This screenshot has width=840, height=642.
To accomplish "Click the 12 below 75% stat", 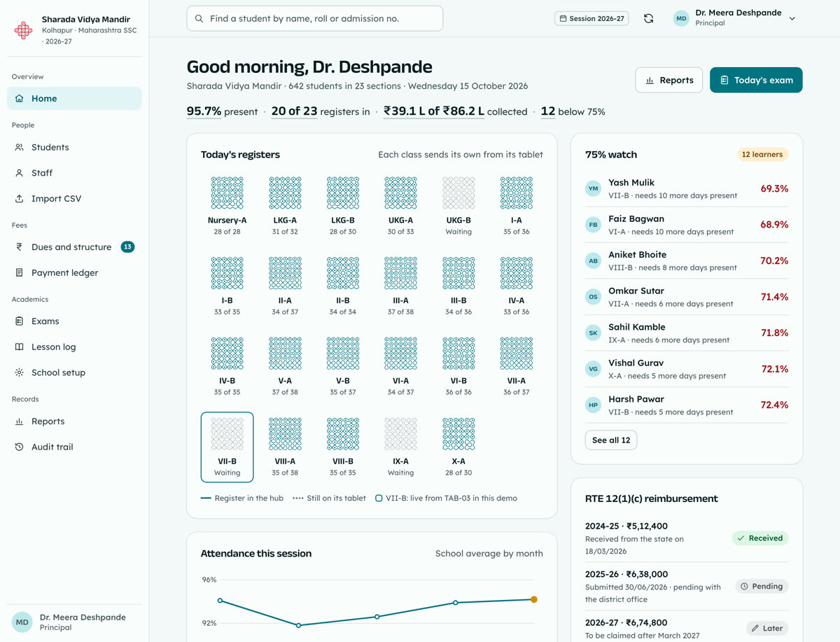I will [573, 111].
